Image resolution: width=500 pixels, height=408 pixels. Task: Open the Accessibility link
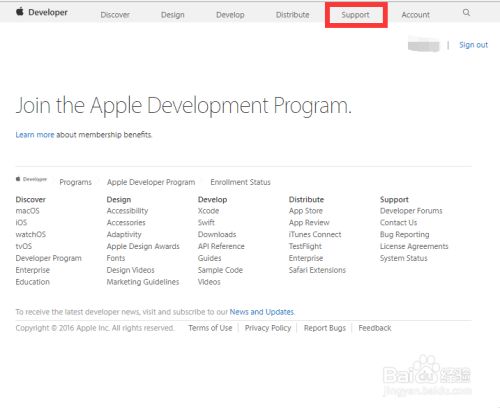127,211
